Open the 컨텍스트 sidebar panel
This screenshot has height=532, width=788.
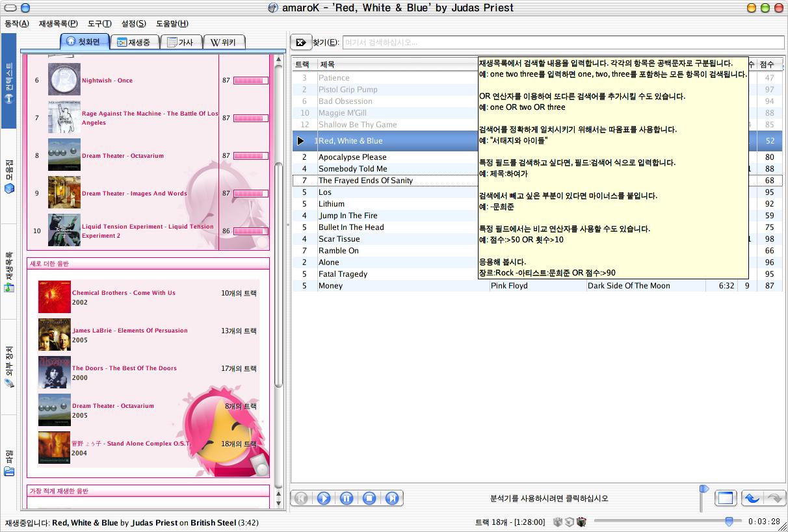pyautogui.click(x=9, y=81)
